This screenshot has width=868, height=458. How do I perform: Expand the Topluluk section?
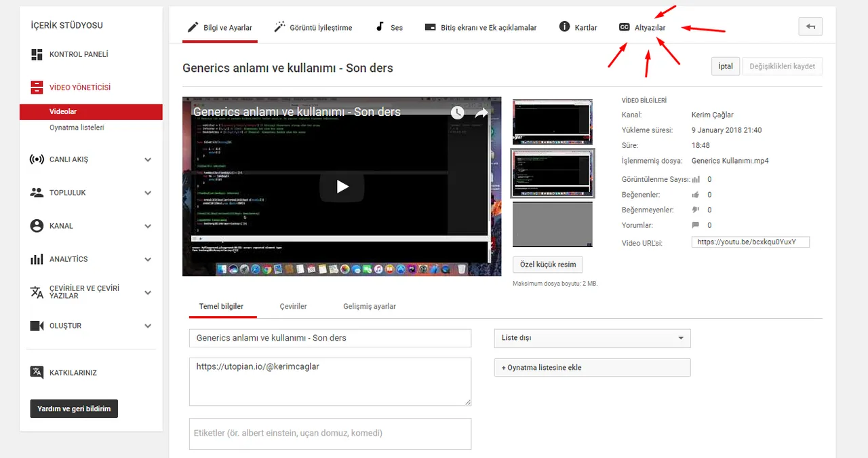click(x=148, y=193)
